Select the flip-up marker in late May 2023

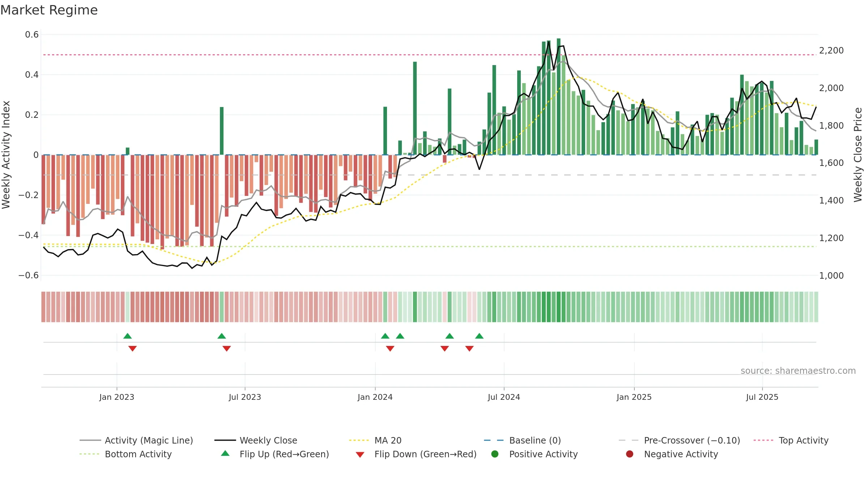(222, 336)
